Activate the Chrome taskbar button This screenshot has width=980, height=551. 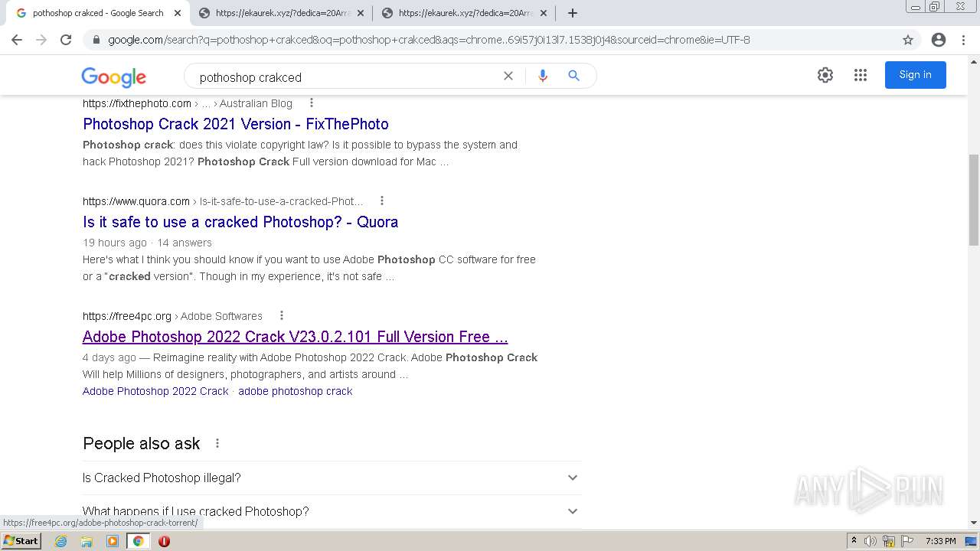(x=138, y=541)
